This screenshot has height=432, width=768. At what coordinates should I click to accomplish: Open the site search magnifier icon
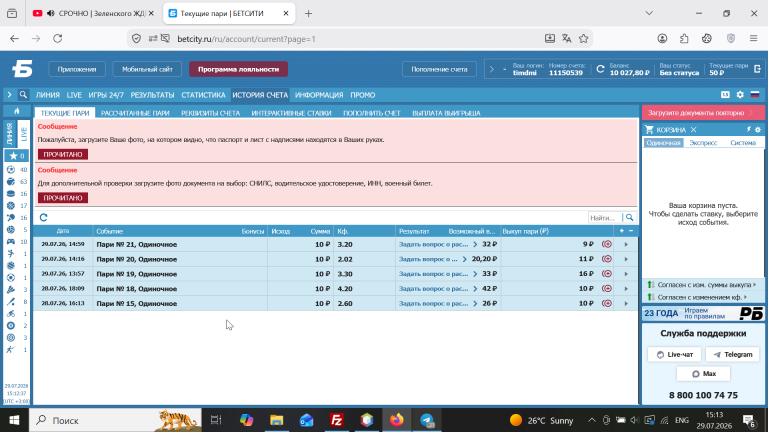click(23, 95)
